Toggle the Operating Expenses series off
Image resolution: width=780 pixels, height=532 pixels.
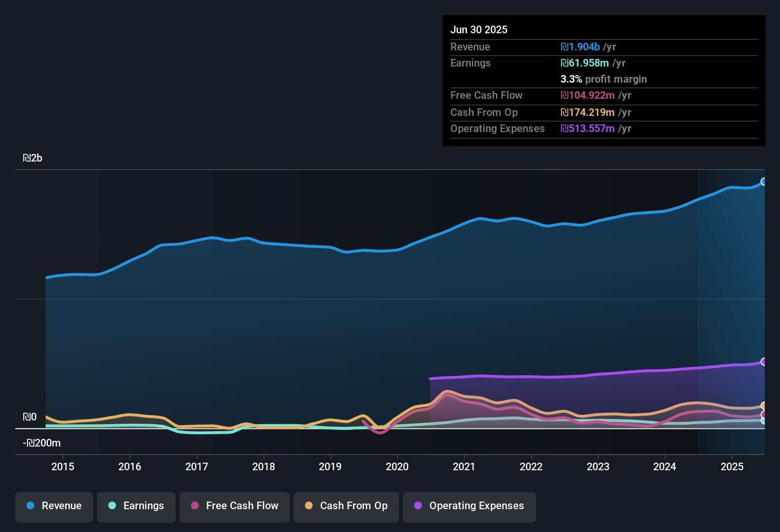pos(469,506)
